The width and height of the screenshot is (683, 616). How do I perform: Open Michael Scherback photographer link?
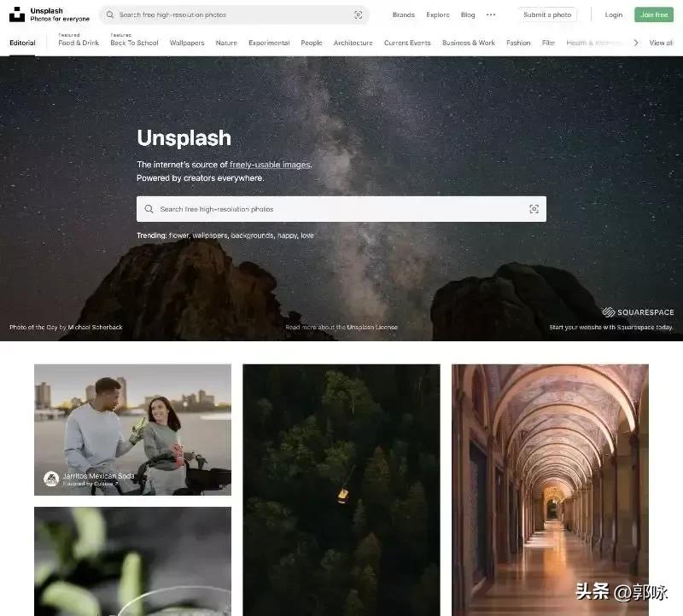[x=96, y=328]
